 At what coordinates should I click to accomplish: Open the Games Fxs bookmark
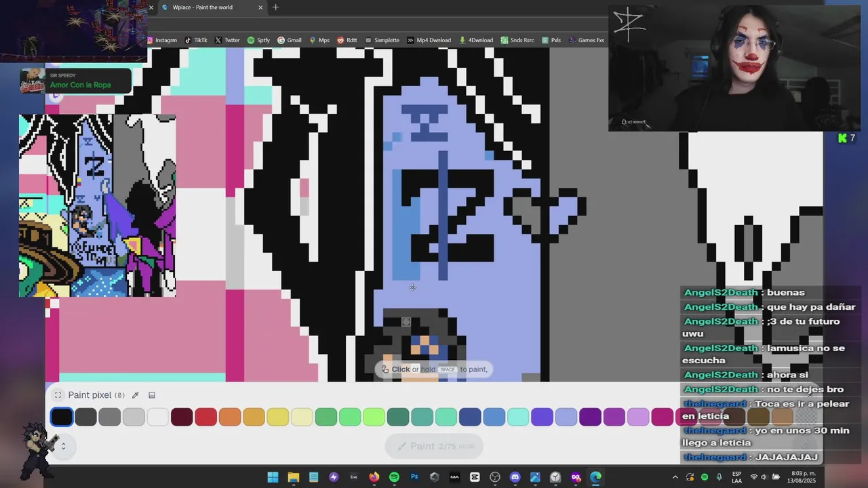(586, 40)
